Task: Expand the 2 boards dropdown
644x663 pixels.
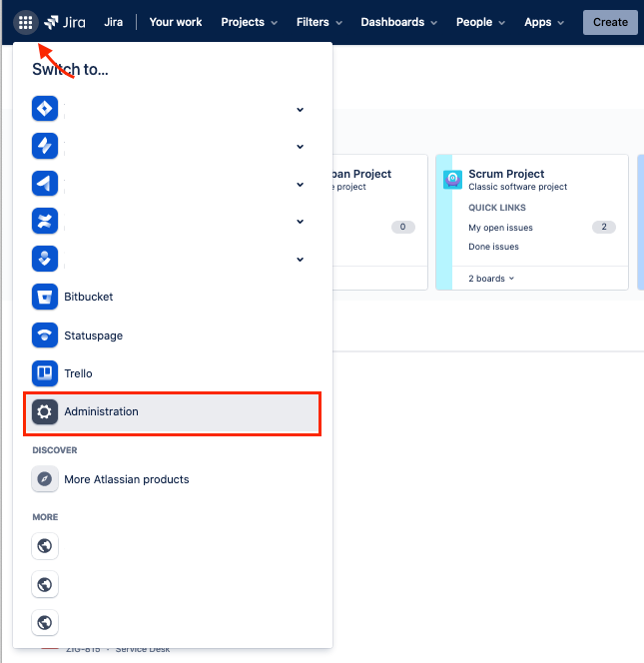Action: pyautogui.click(x=491, y=279)
